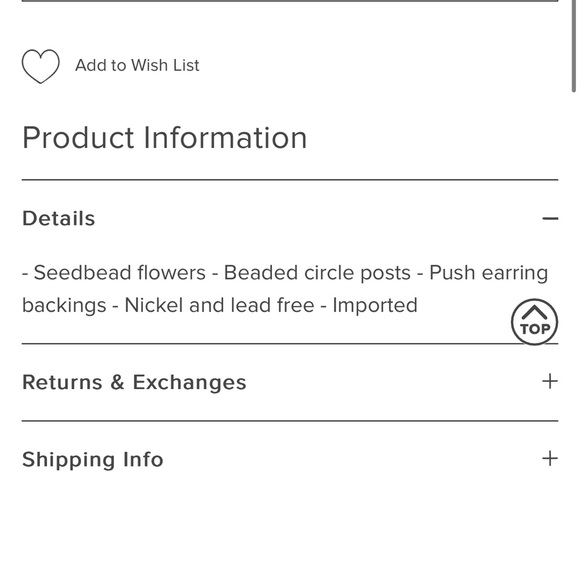Expand Shipping Info with its plus icon
This screenshot has width=580, height=580.
pyautogui.click(x=550, y=459)
